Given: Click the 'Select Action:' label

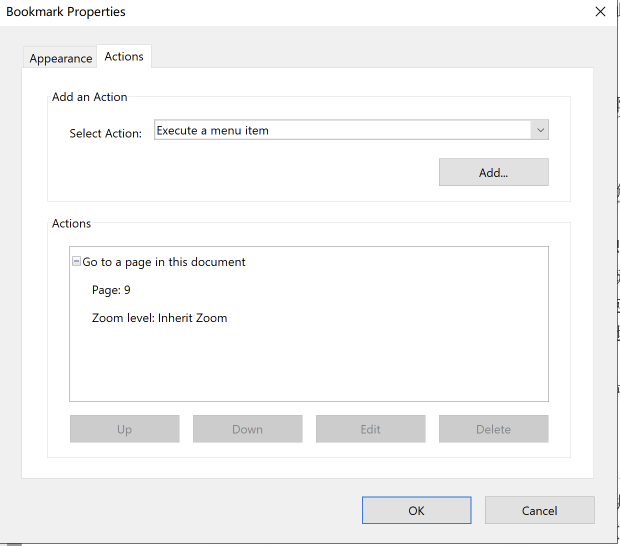Looking at the screenshot, I should (x=106, y=133).
